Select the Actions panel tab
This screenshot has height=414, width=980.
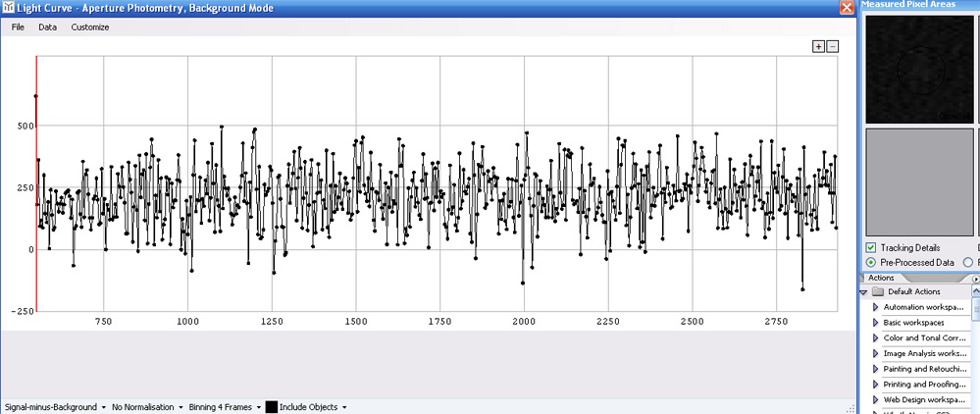click(882, 278)
